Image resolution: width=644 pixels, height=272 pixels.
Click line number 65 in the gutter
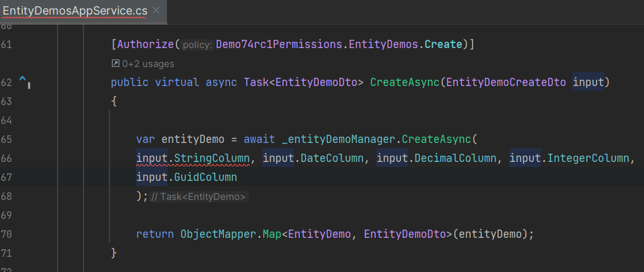(x=7, y=139)
